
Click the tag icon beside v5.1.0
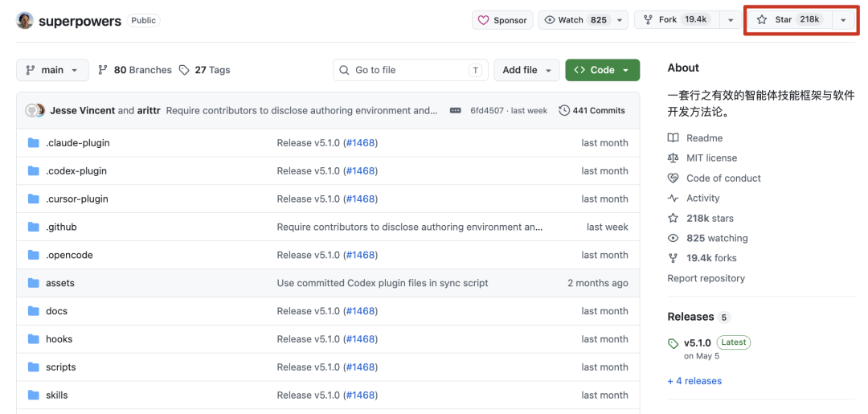(x=674, y=344)
